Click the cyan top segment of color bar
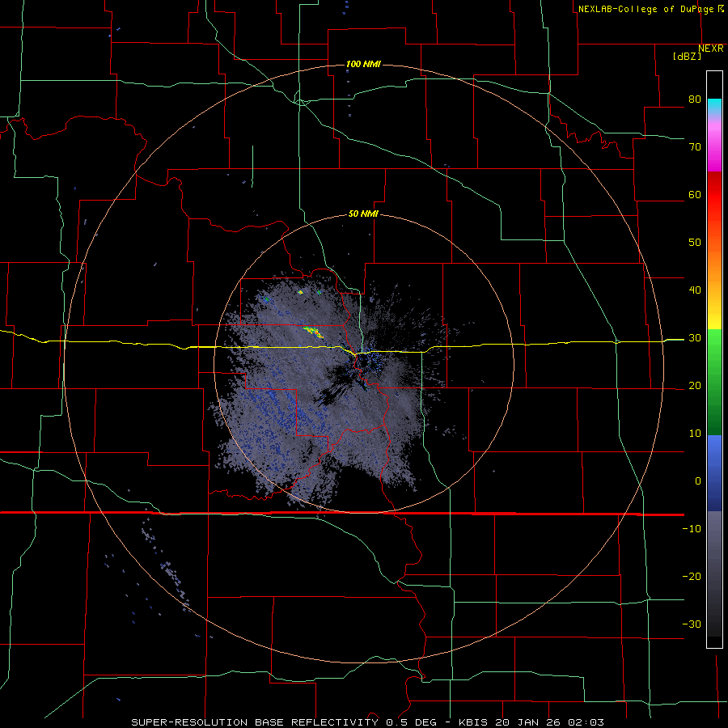Viewport: 728px width, 728px height. click(714, 107)
